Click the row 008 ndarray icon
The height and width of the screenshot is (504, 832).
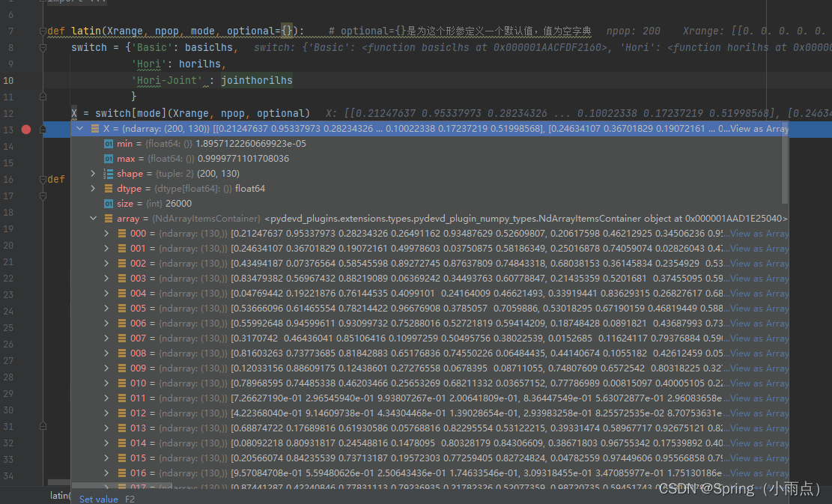click(x=121, y=353)
